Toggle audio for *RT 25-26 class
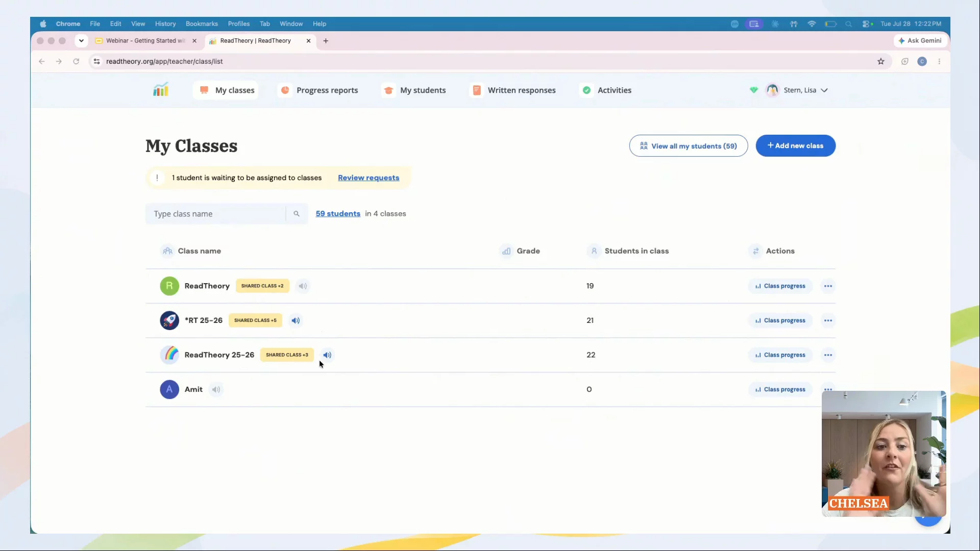 pyautogui.click(x=296, y=320)
